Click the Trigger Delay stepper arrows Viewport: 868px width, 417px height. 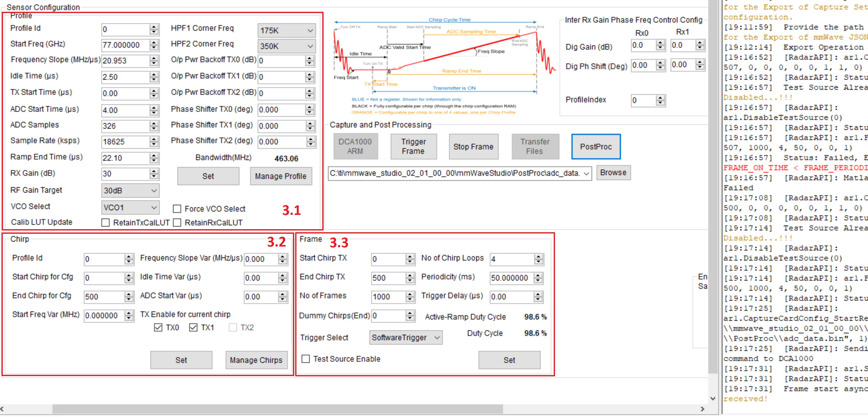pyautogui.click(x=538, y=297)
